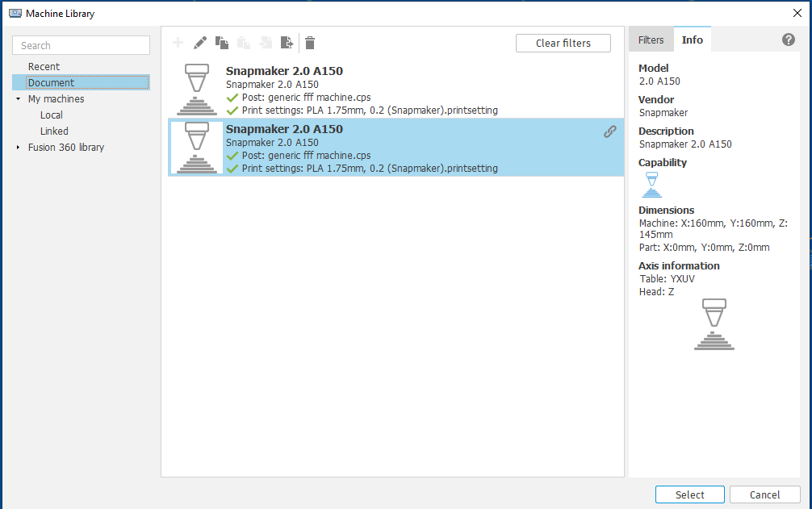Dismiss the dialog with the Cancel button
This screenshot has width=812, height=509.
pyautogui.click(x=765, y=495)
